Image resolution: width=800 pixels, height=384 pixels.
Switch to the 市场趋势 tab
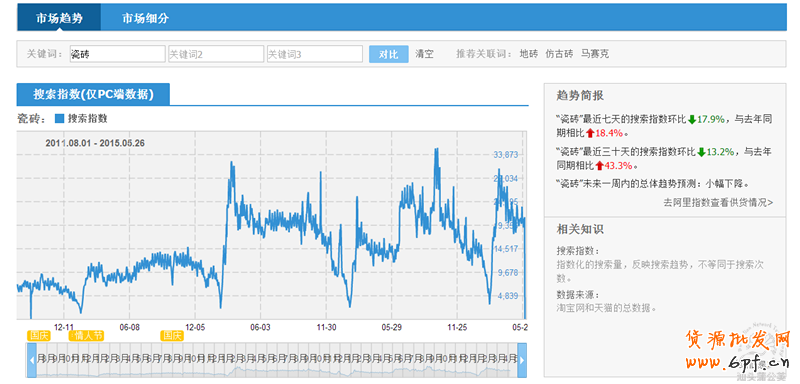59,18
